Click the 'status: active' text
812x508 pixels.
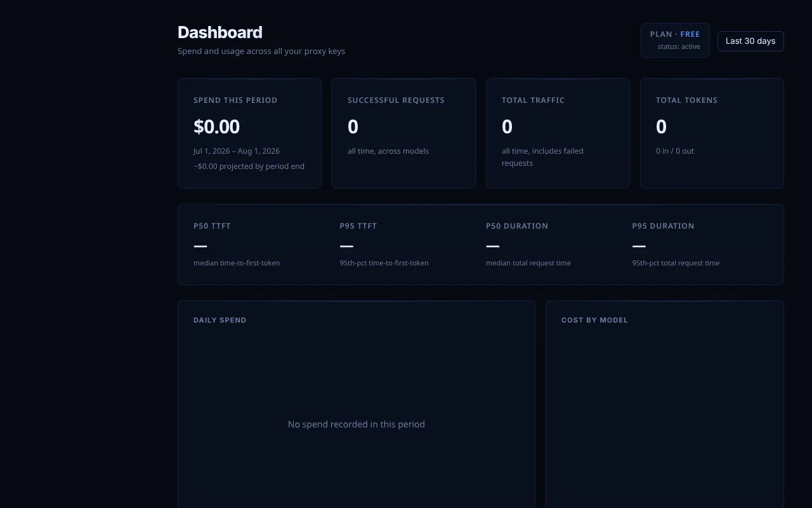coord(679,46)
